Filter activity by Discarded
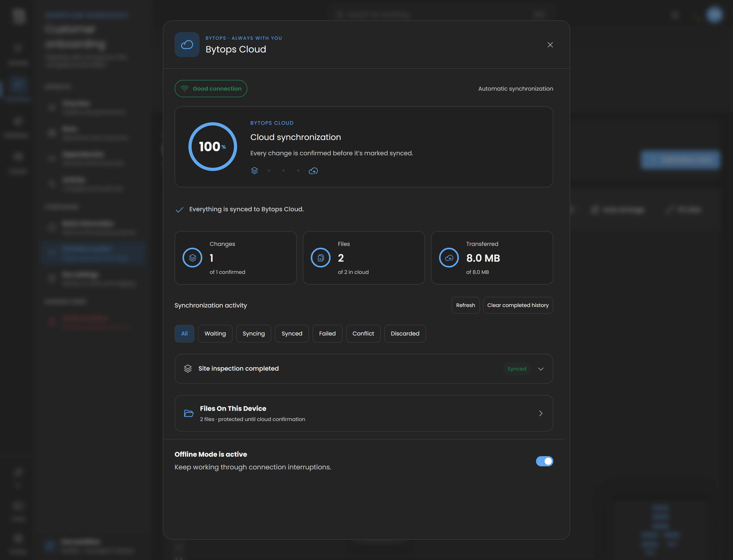 [x=405, y=333]
